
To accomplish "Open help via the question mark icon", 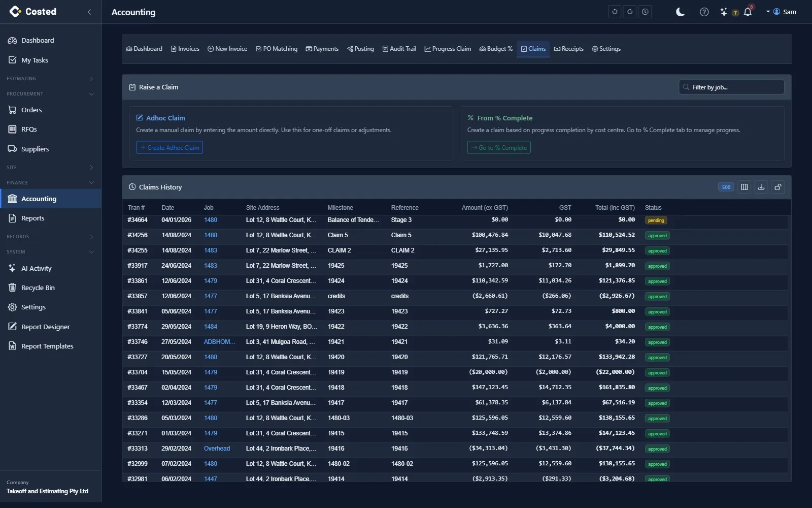I will click(704, 12).
